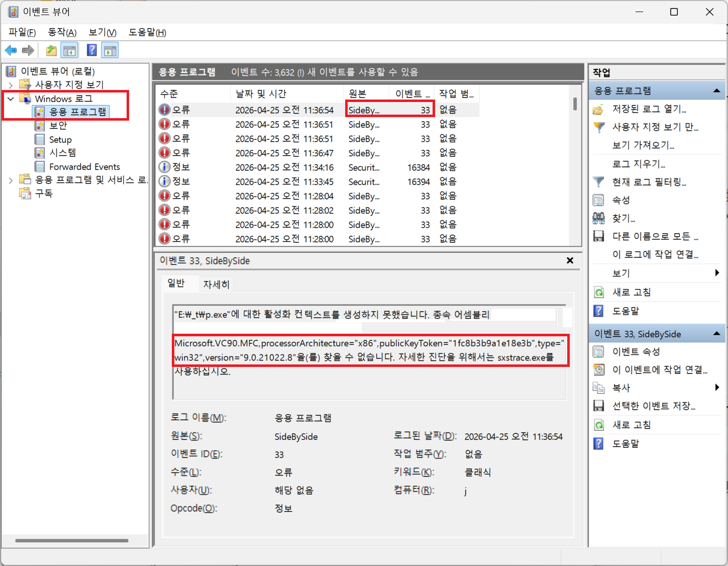Expand the 사용자 지정 보기 tree node

11,85
